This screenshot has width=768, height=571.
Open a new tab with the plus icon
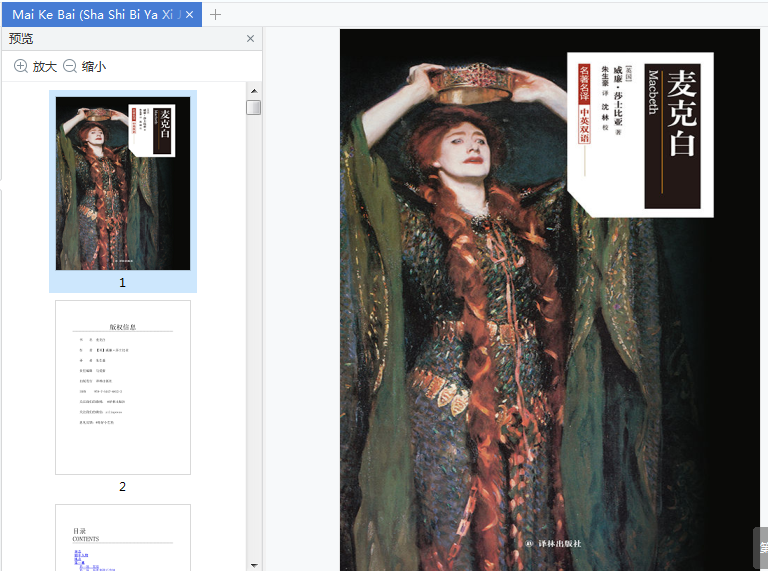215,14
